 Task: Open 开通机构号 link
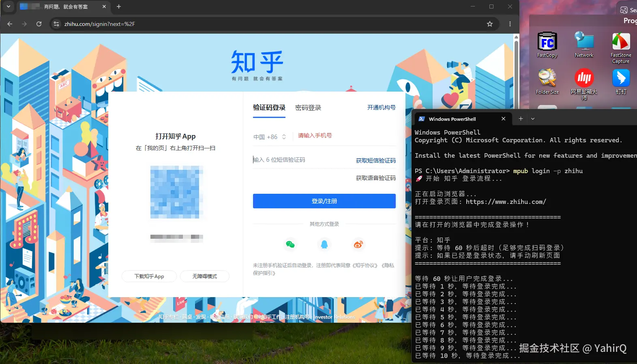382,107
